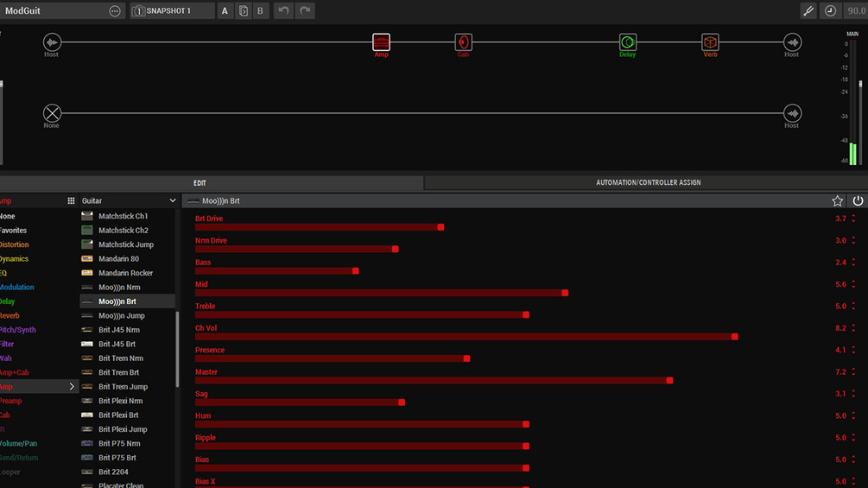Select the Verb block in signal chain

(x=710, y=42)
